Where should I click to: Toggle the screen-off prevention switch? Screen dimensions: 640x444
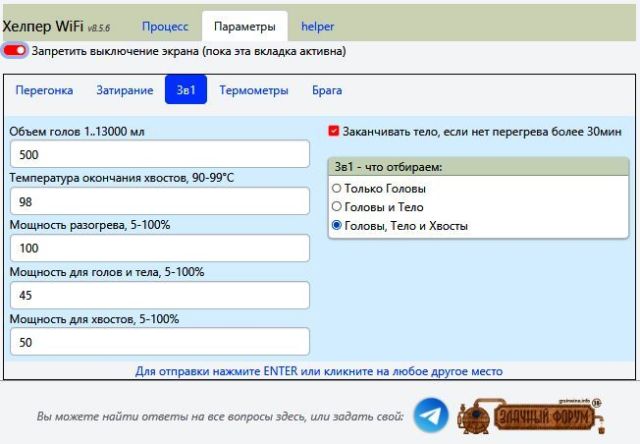pos(15,50)
